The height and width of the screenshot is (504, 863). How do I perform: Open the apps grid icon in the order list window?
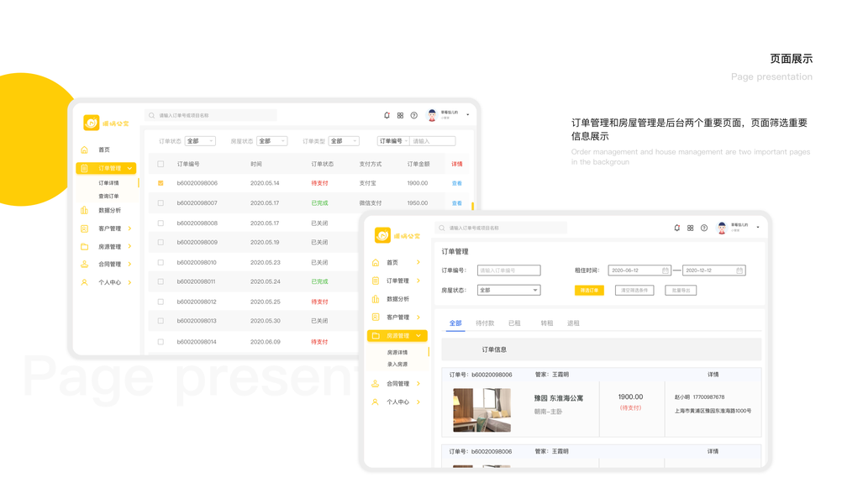coord(400,115)
